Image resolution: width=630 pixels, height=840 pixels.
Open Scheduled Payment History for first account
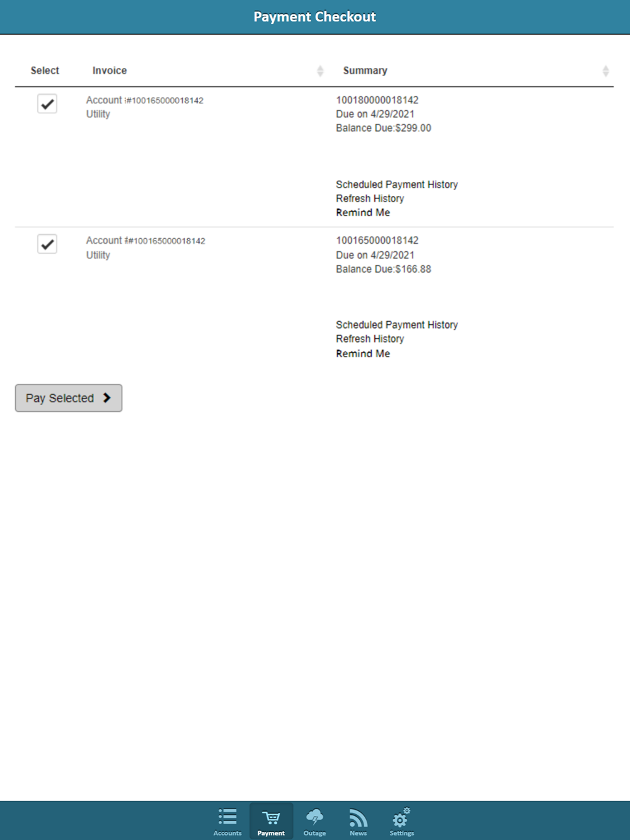397,184
